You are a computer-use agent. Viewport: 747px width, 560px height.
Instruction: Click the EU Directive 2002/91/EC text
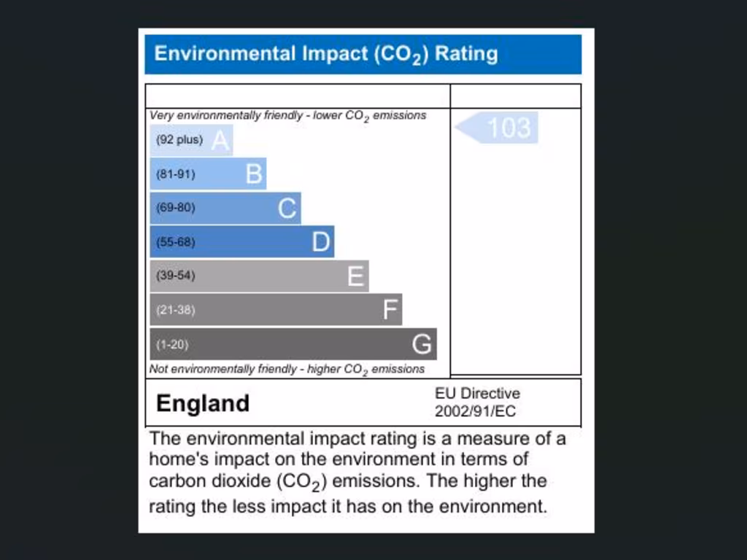(x=477, y=402)
